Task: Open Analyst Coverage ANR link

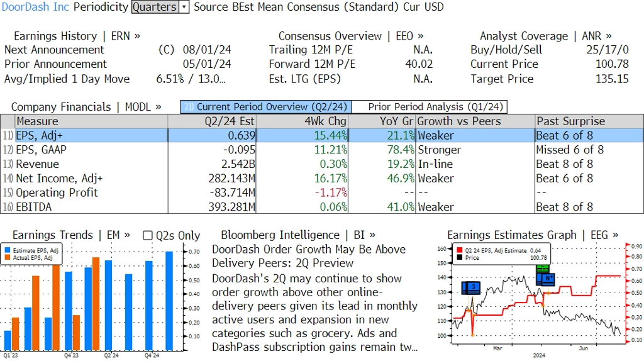Action: click(545, 36)
